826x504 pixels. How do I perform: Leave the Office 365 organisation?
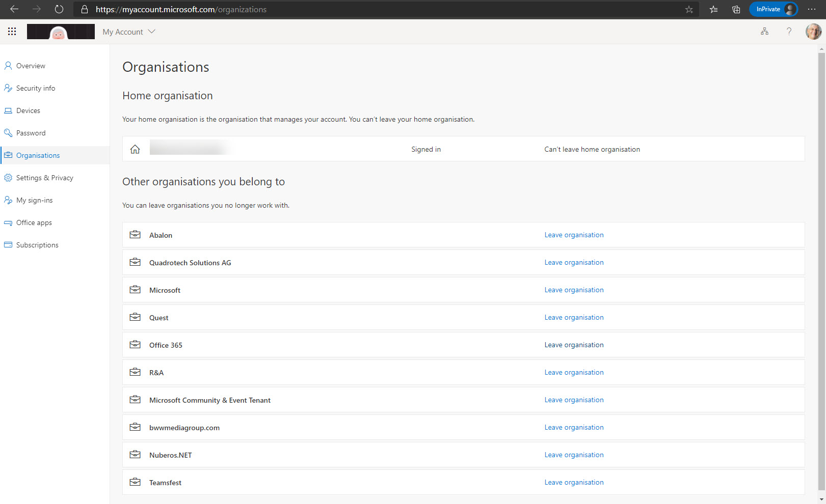click(574, 345)
